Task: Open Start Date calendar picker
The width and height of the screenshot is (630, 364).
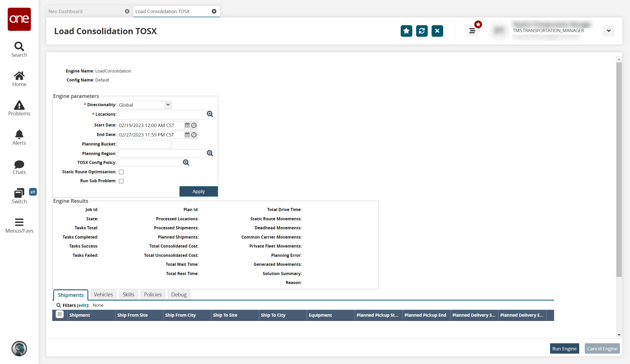Action: (x=187, y=125)
